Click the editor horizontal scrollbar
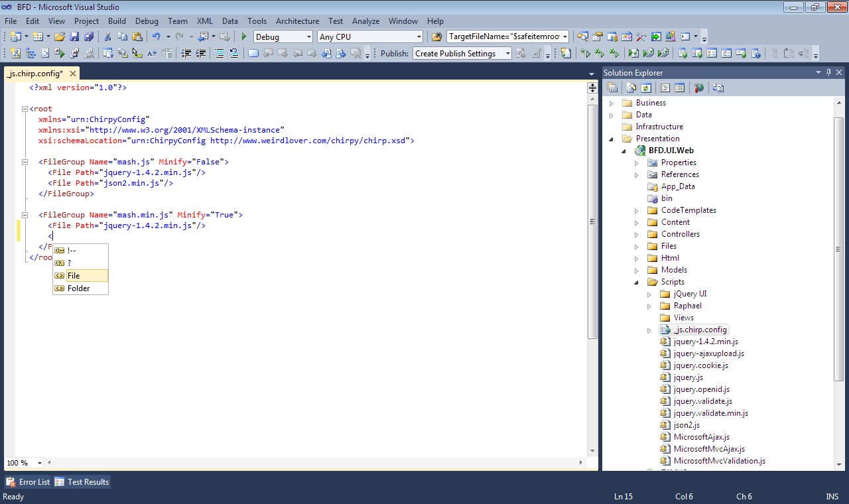Screen dimensions: 849x504 [315, 463]
